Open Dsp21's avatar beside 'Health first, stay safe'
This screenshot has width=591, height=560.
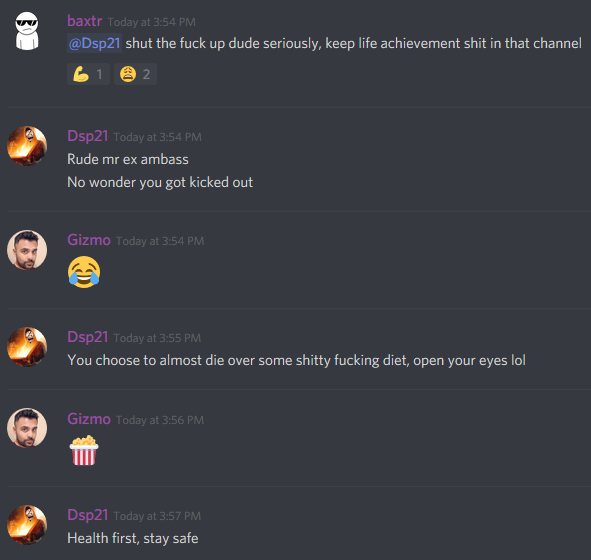coord(27,525)
